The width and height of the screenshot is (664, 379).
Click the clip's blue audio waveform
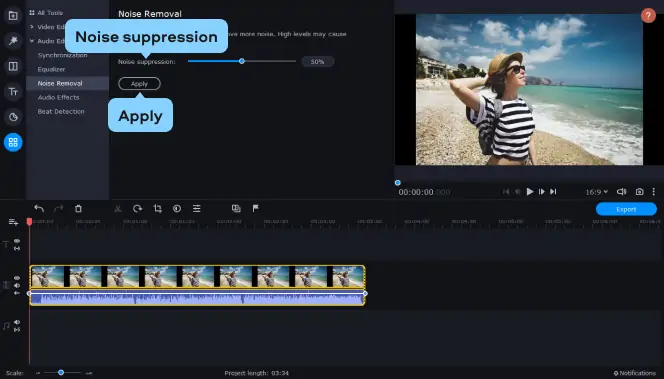(197, 298)
